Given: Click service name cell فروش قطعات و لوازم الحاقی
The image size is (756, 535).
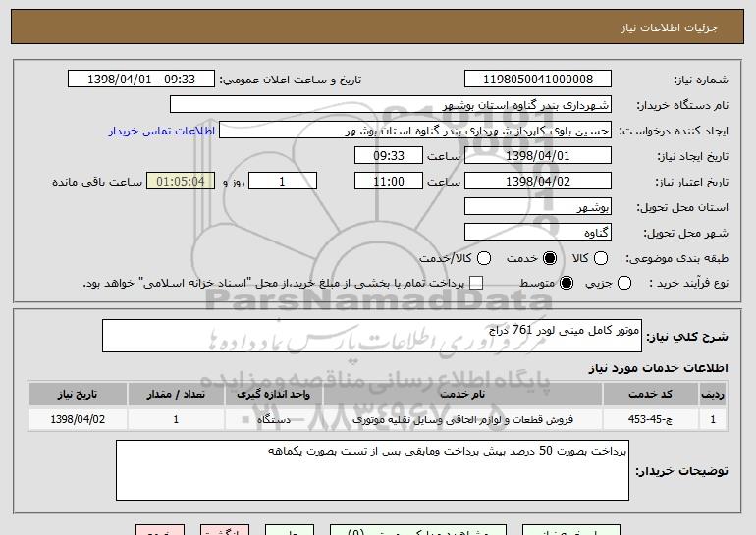Looking at the screenshot, I should [462, 419].
